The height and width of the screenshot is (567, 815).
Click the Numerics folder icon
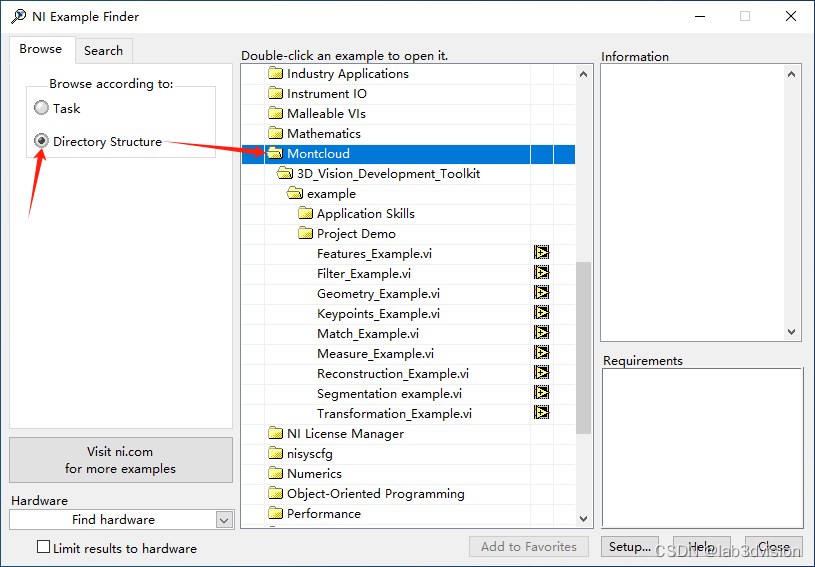(x=275, y=473)
